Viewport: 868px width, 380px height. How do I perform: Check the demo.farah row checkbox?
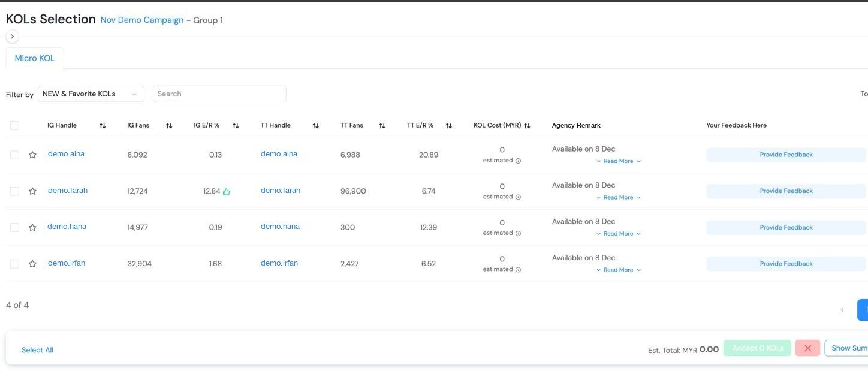coord(14,191)
